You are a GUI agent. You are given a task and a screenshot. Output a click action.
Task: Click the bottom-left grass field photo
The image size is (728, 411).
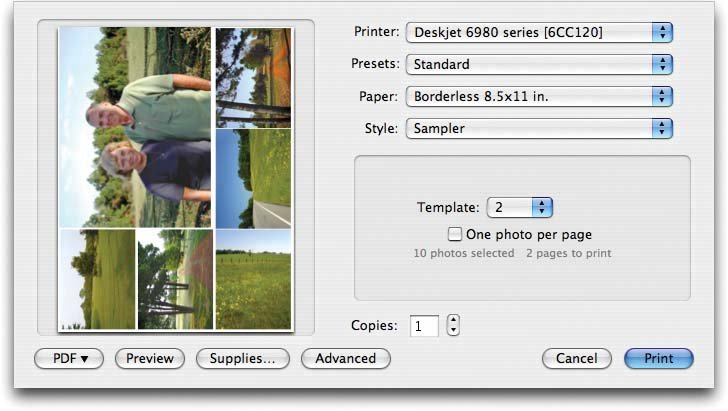click(97, 279)
